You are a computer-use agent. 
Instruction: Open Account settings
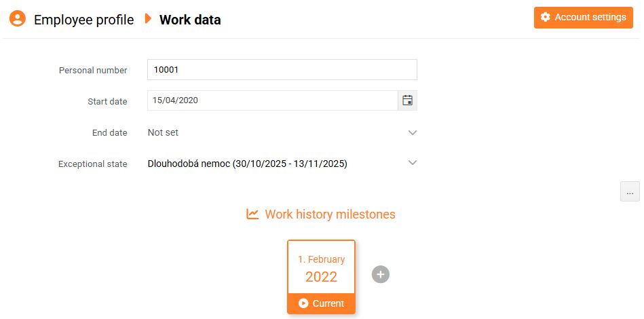click(583, 18)
